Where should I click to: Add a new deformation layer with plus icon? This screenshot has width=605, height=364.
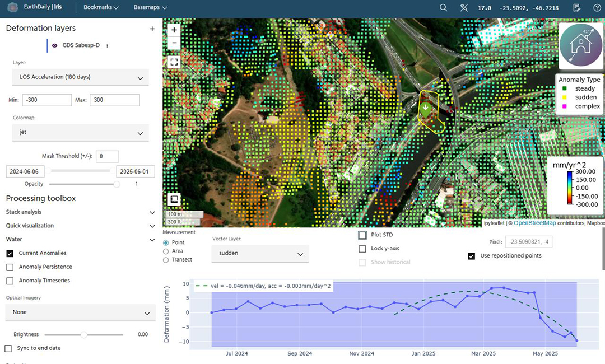pos(152,29)
